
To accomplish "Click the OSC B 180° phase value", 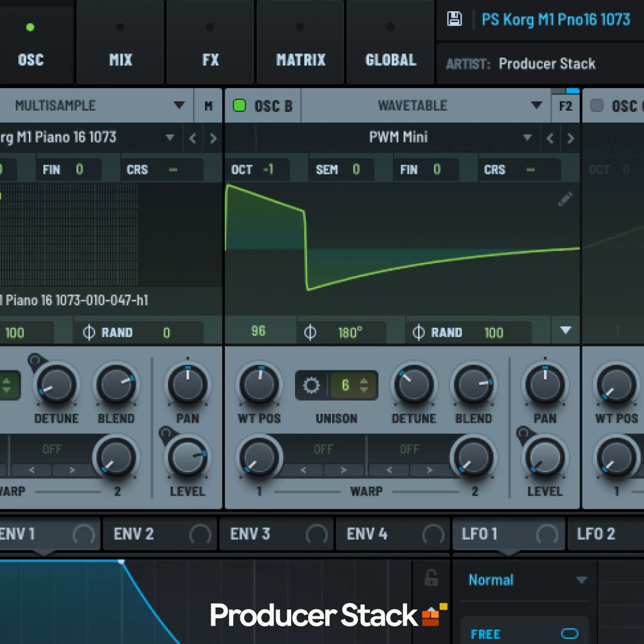I will pyautogui.click(x=350, y=332).
